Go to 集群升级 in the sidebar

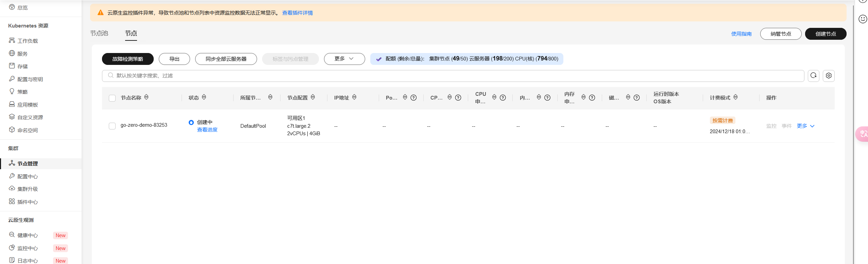coord(28,189)
